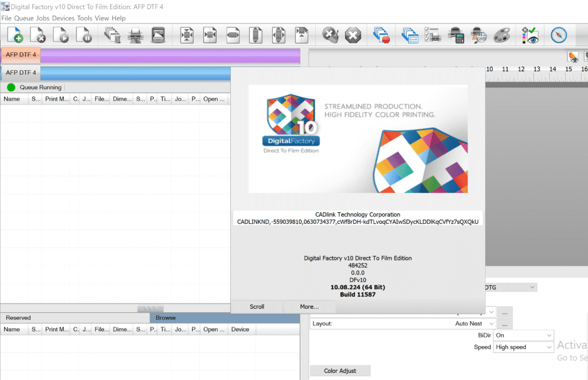The height and width of the screenshot is (380, 588).
Task: Click the Build 11587 text
Action: coord(358,294)
